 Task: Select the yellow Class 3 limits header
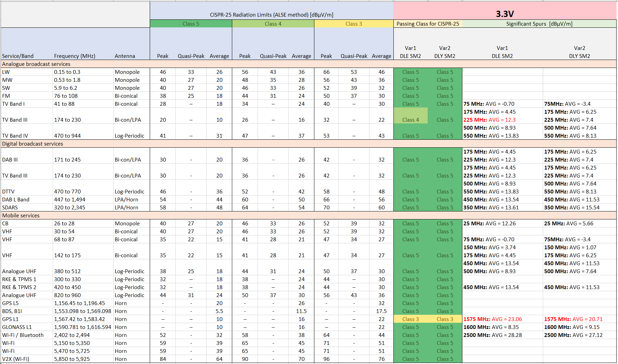354,24
